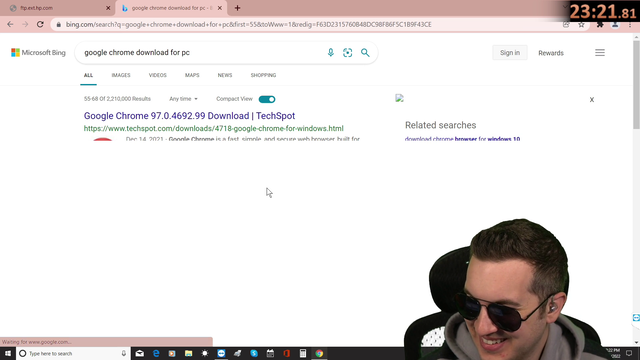Close the google chrome download Bing tab

tap(220, 8)
